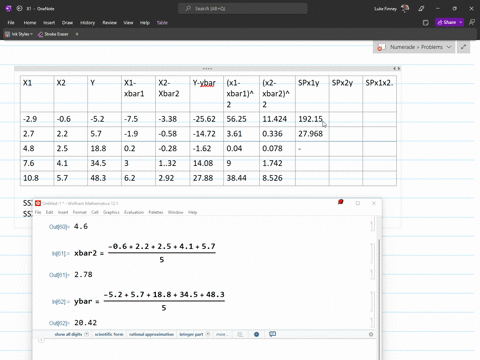This screenshot has height=360, width=480.
Task: Open the History ribbon tab
Action: pos(87,23)
